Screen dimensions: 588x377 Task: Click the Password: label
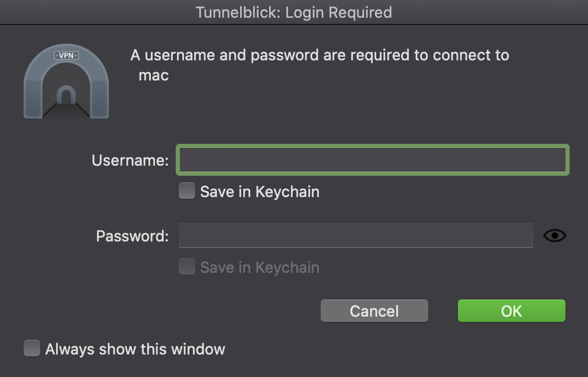tap(133, 236)
